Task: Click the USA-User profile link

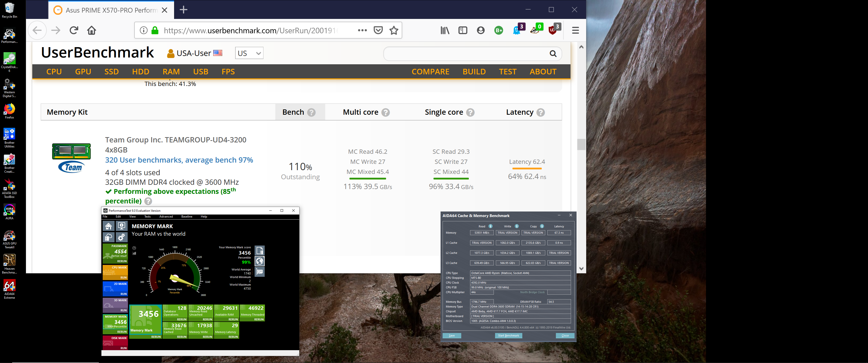Action: point(195,53)
